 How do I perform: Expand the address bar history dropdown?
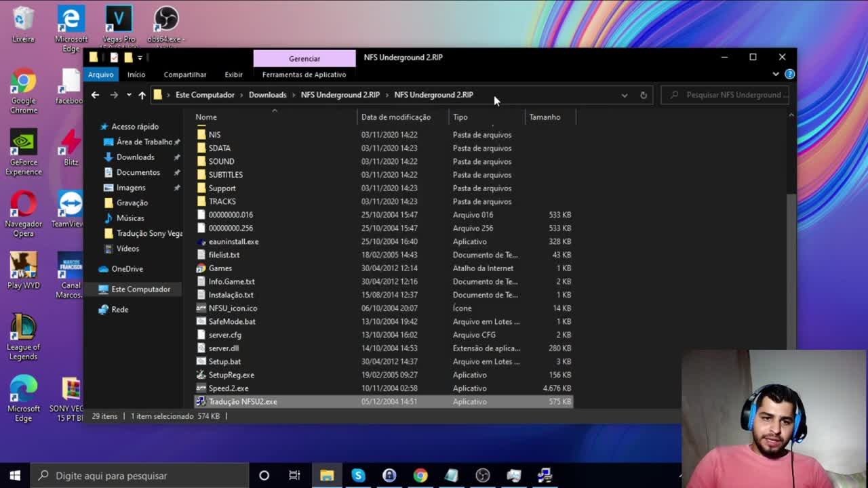(625, 95)
